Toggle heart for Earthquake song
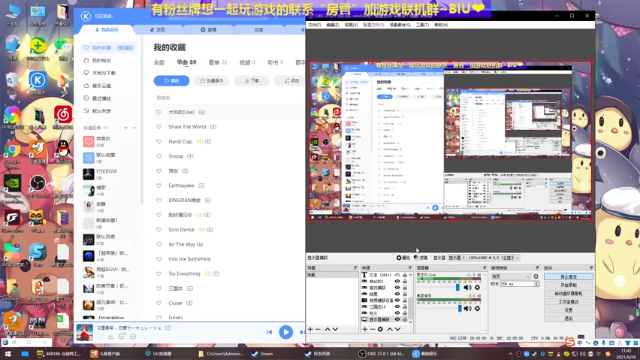The image size is (640, 360). (x=159, y=186)
